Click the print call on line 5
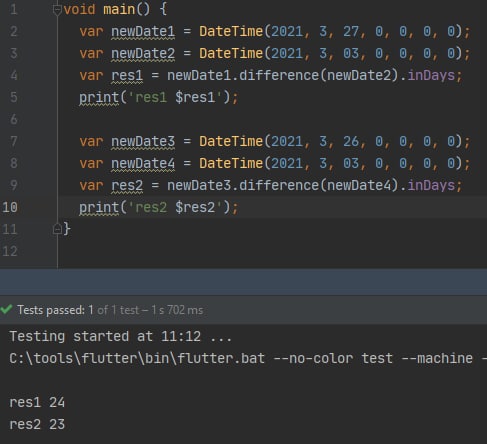Screen dimensions: 487x444 tap(99, 98)
